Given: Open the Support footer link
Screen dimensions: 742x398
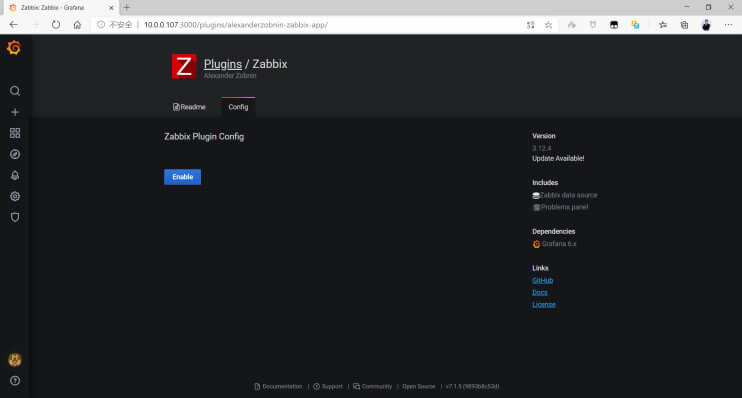Looking at the screenshot, I should coord(328,387).
